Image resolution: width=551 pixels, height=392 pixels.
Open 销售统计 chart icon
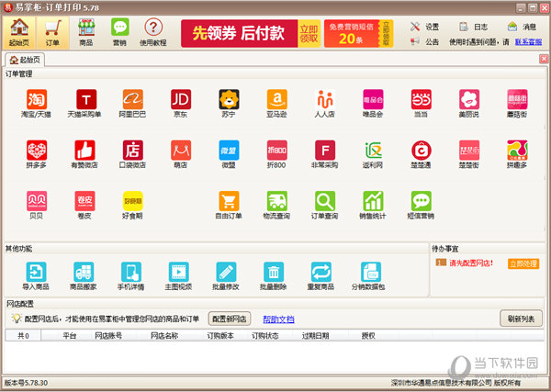[373, 201]
